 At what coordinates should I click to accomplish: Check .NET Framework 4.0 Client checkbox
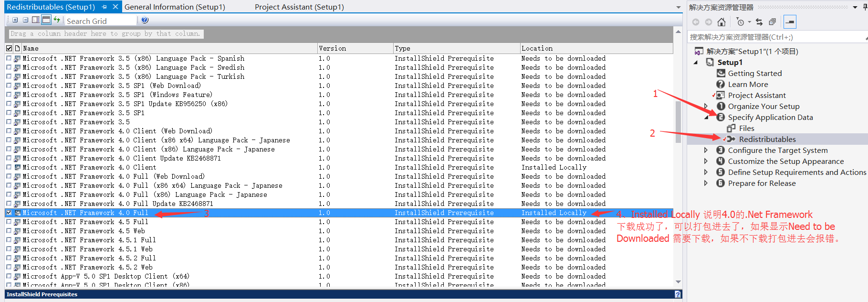tap(9, 167)
